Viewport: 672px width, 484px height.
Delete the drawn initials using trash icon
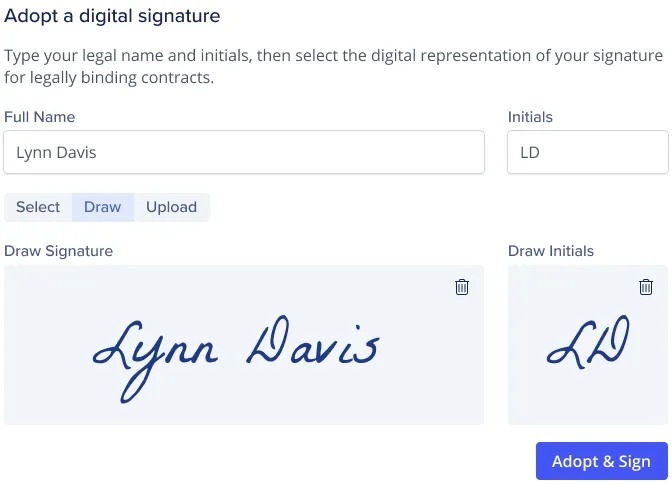coord(646,287)
